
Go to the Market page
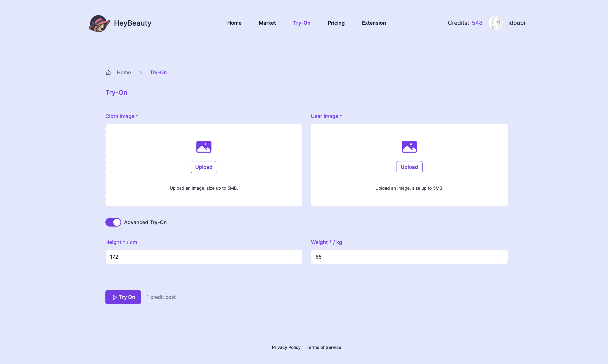[267, 23]
